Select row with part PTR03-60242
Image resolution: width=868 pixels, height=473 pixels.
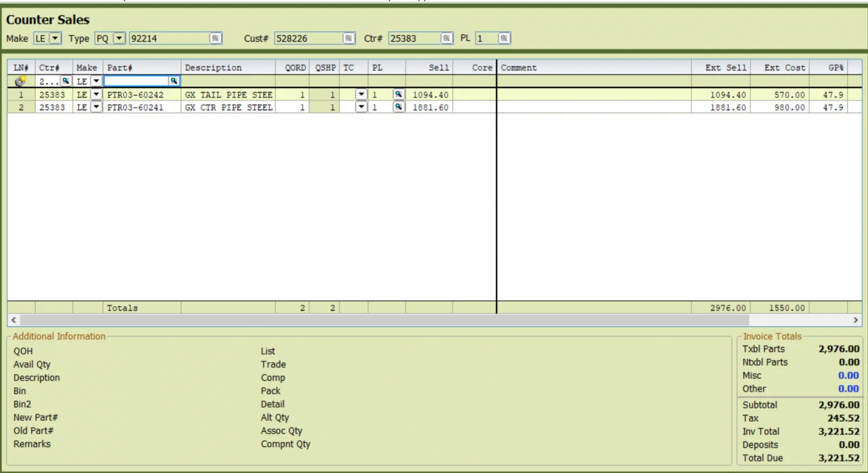coord(434,94)
